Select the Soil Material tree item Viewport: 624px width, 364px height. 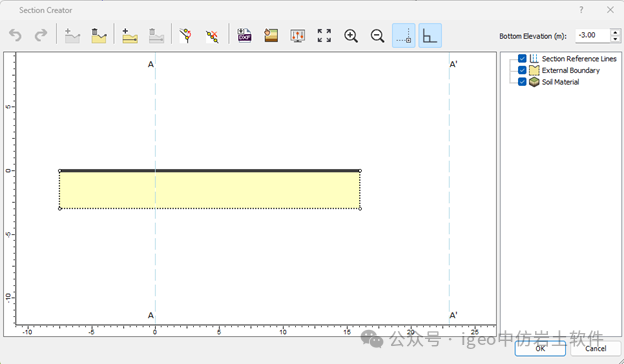click(x=560, y=82)
